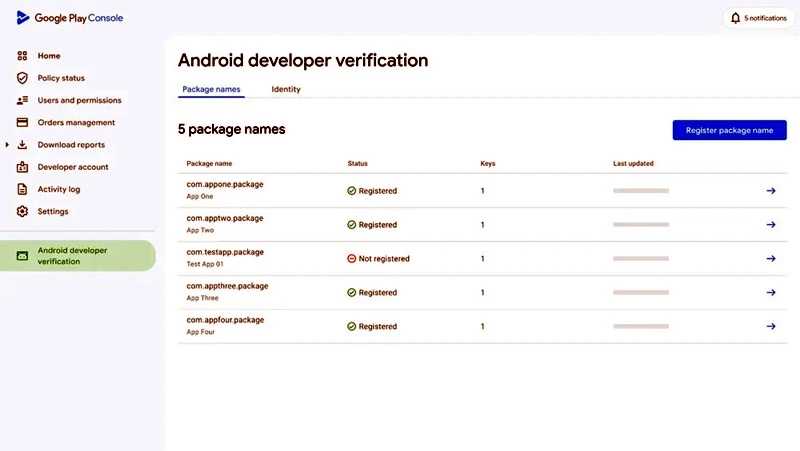
Task: Click the Package name column header
Action: tap(209, 164)
